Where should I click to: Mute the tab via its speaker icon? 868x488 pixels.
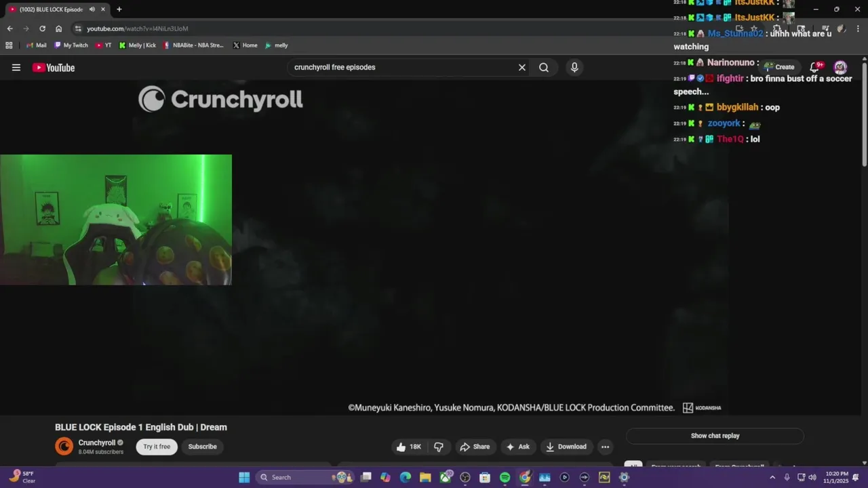pos(92,9)
